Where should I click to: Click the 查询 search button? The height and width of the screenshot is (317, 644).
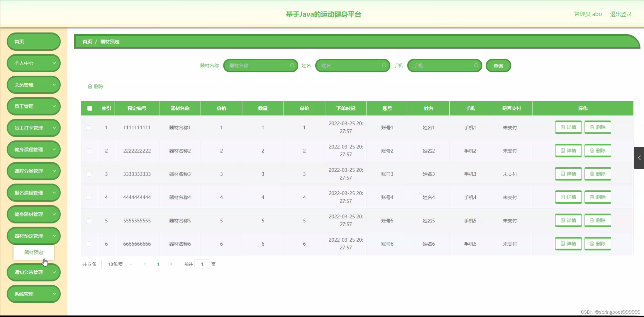(x=498, y=66)
